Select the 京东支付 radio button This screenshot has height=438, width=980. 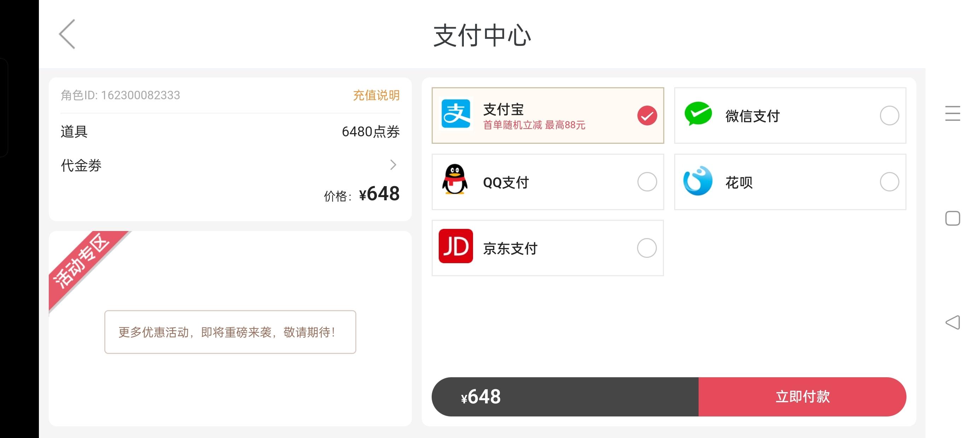point(647,248)
